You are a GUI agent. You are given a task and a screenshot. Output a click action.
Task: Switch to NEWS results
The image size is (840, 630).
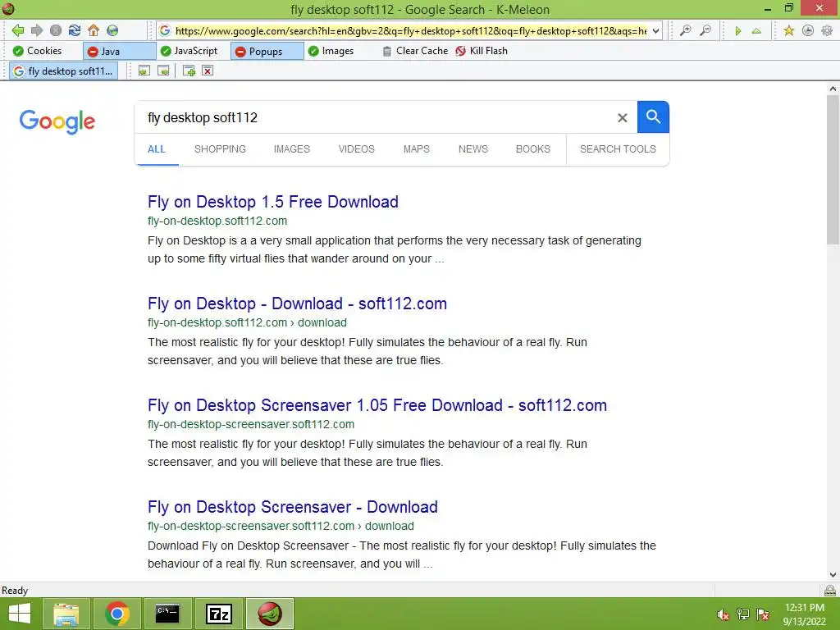(x=473, y=149)
